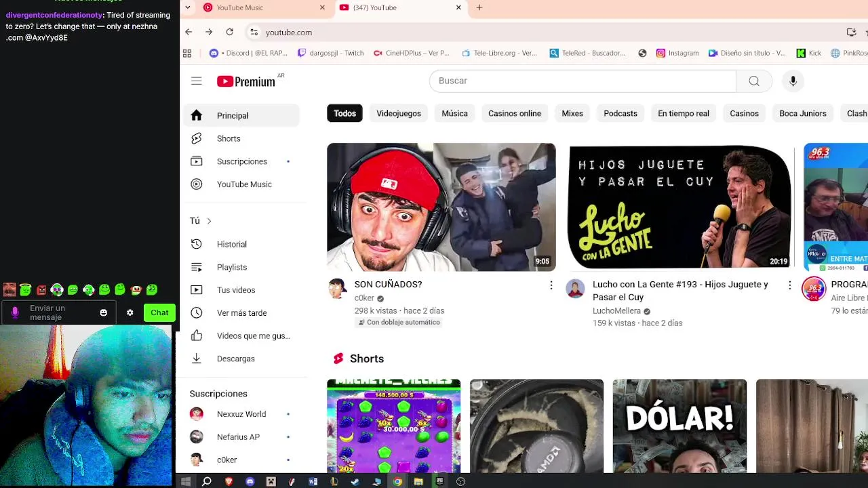Image resolution: width=868 pixels, height=488 pixels.
Task: Select the En tiempo real chip
Action: [x=684, y=113]
